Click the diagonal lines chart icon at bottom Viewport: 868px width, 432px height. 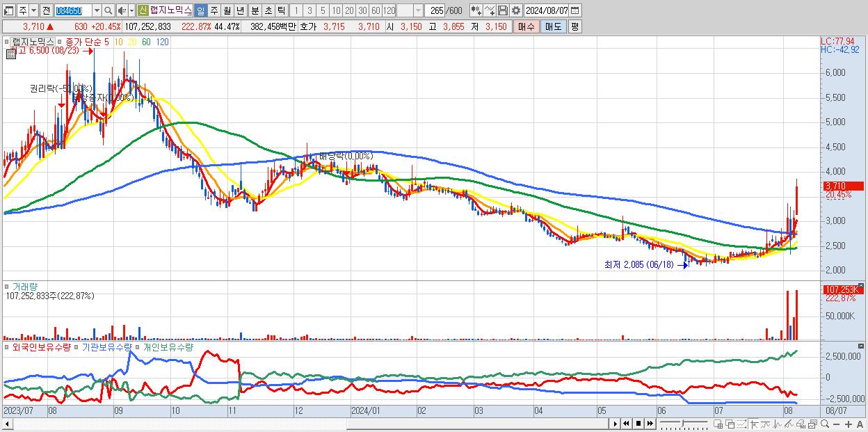point(789,424)
